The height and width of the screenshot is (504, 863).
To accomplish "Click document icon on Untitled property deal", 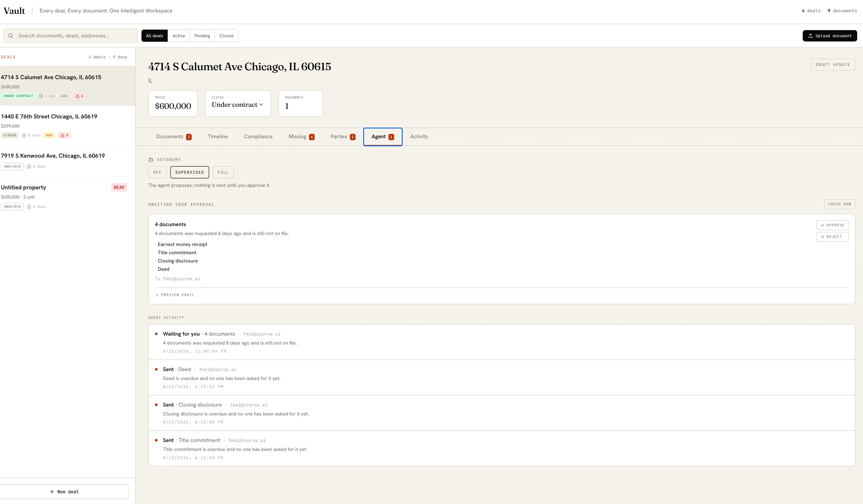I will tap(29, 207).
